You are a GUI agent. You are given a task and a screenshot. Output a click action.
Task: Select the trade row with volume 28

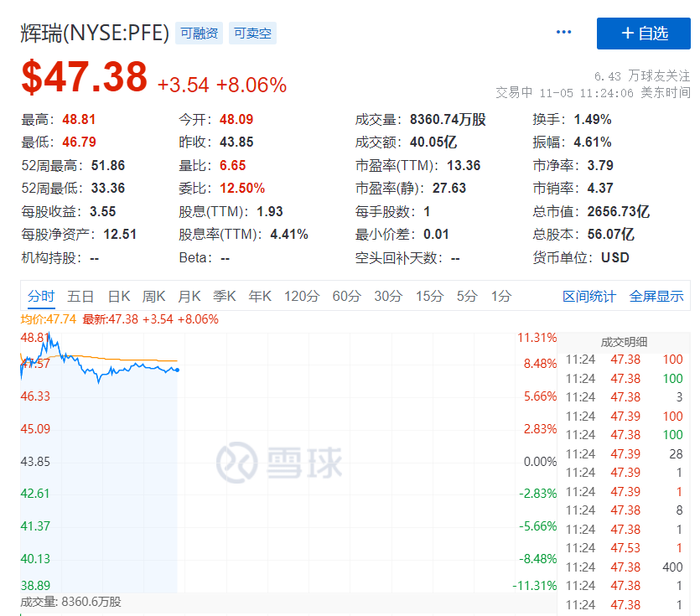(x=624, y=454)
